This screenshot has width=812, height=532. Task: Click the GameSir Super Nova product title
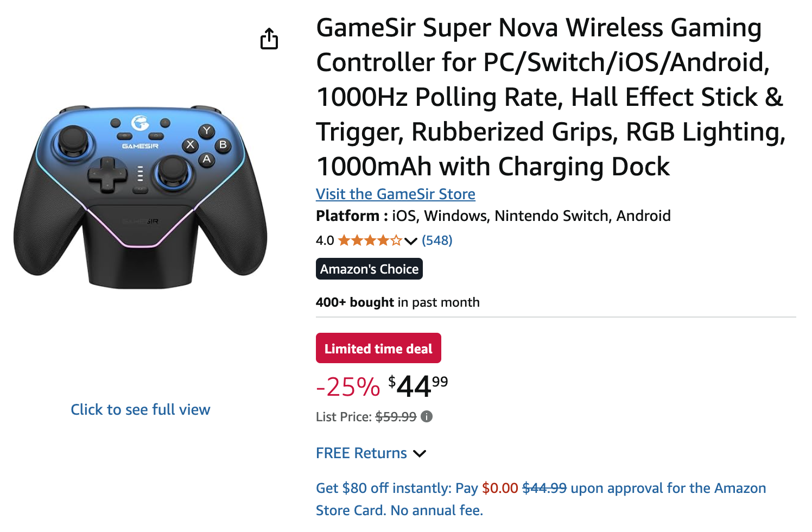[551, 97]
